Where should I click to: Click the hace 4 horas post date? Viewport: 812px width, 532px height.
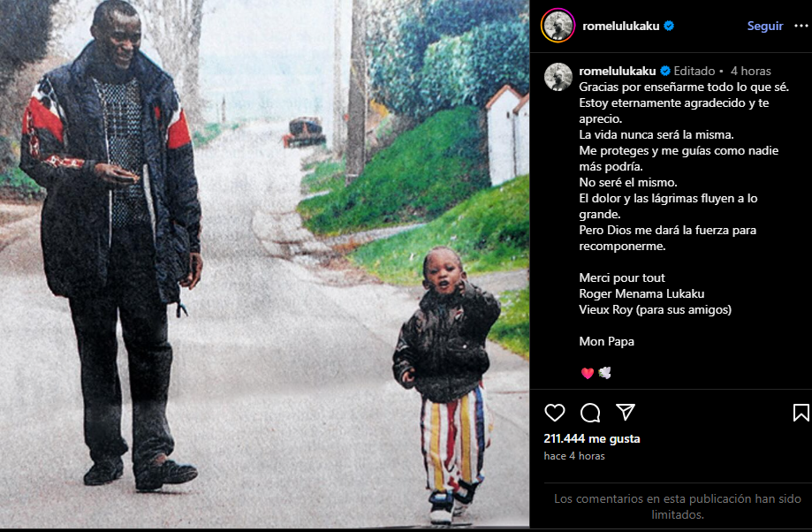[x=574, y=456]
